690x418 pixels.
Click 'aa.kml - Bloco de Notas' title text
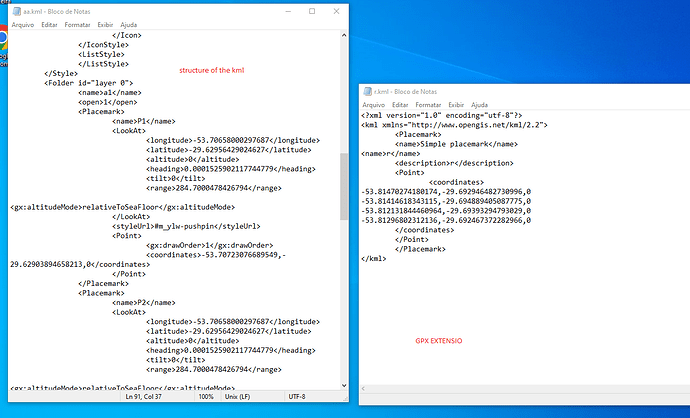[x=57, y=11]
